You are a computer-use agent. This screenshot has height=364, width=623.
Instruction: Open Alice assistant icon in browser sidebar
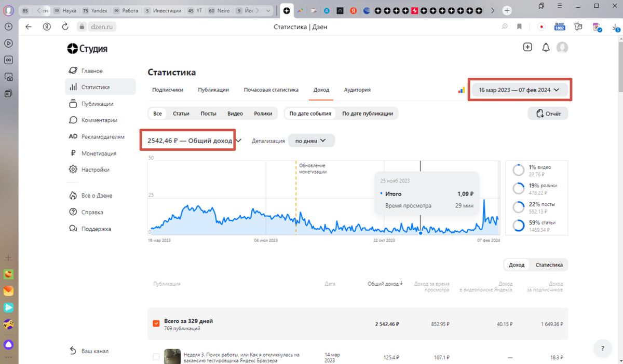(x=8, y=345)
